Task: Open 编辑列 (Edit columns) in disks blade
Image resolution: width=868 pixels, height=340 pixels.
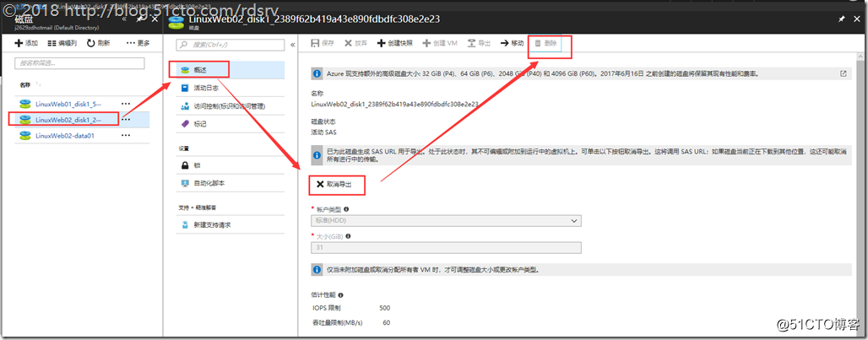Action: coord(63,43)
